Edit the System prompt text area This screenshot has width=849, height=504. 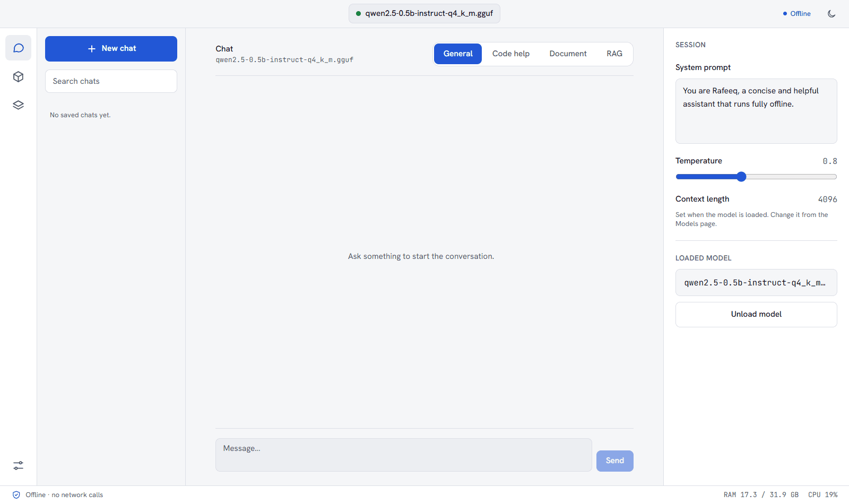coord(756,111)
